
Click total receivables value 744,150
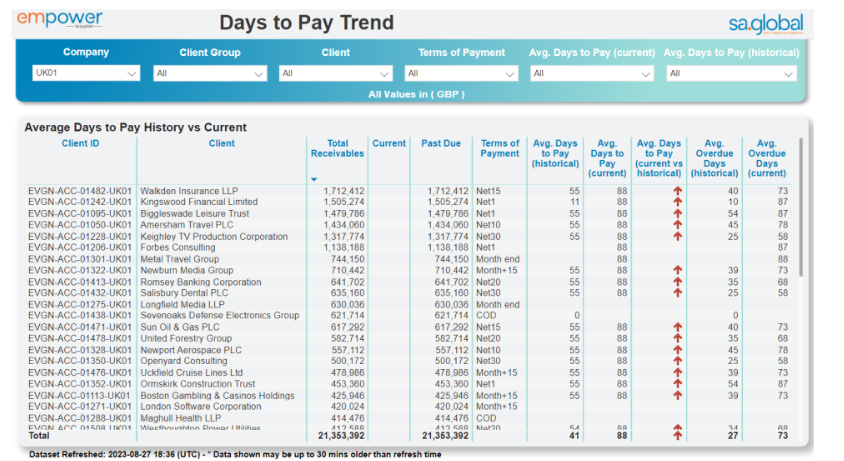(348, 259)
